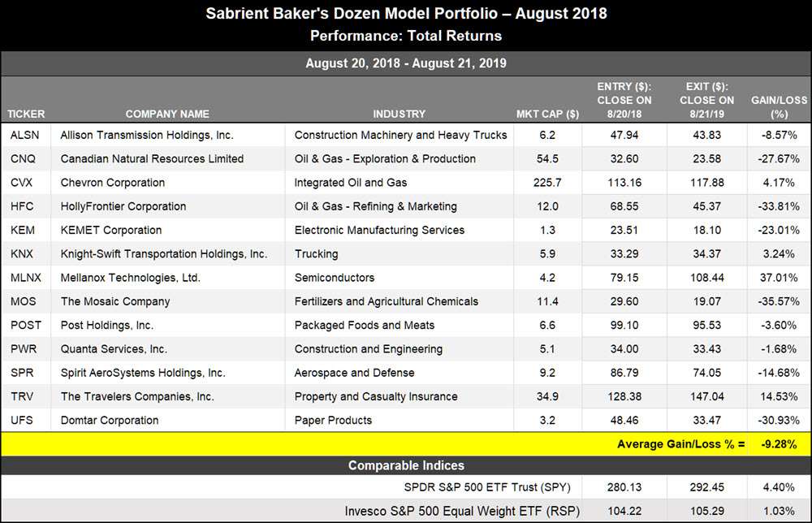Select the 113.16 entry price
The image size is (812, 523).
tap(624, 183)
